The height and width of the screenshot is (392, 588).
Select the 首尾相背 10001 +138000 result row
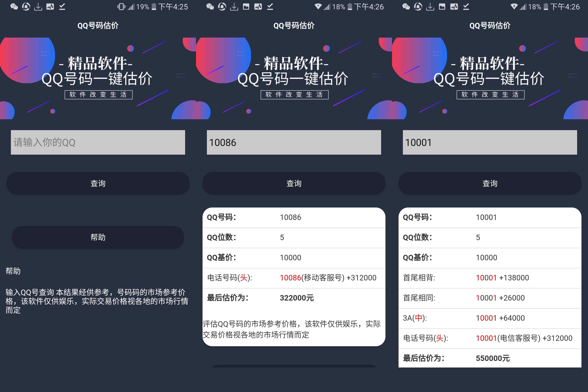pos(490,278)
